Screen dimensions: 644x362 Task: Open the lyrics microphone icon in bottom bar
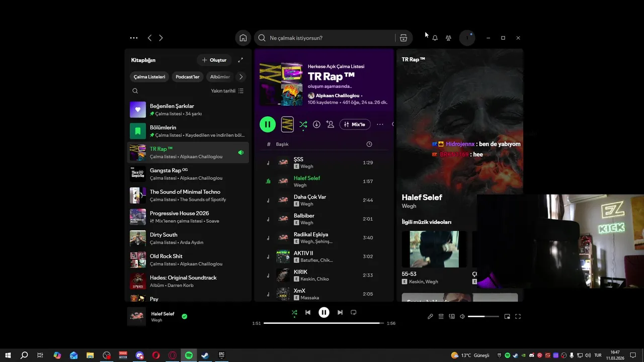click(430, 316)
